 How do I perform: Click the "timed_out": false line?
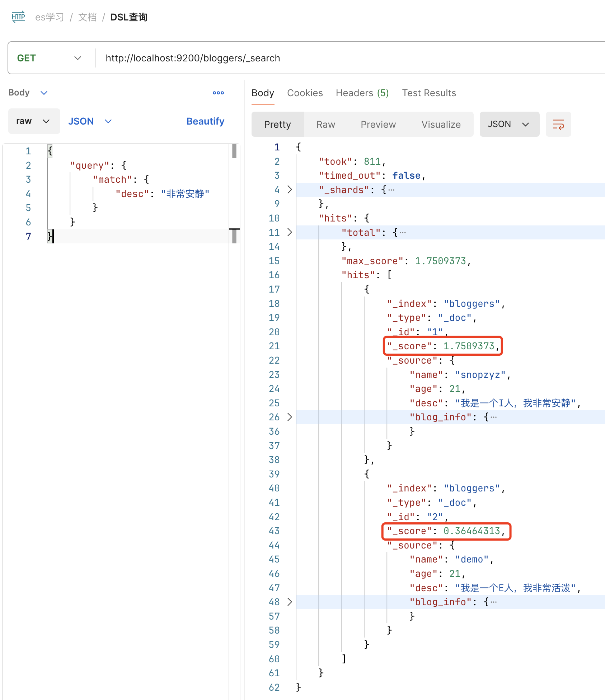pyautogui.click(x=372, y=176)
